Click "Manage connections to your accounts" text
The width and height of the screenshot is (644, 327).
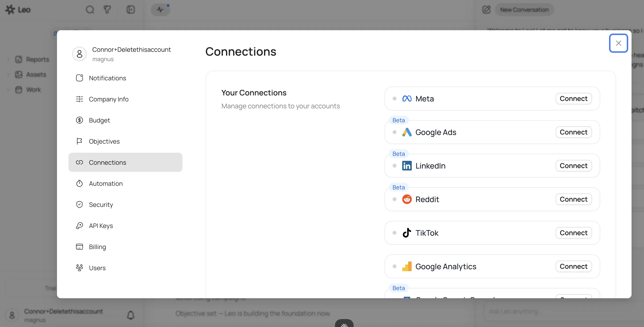tap(281, 106)
